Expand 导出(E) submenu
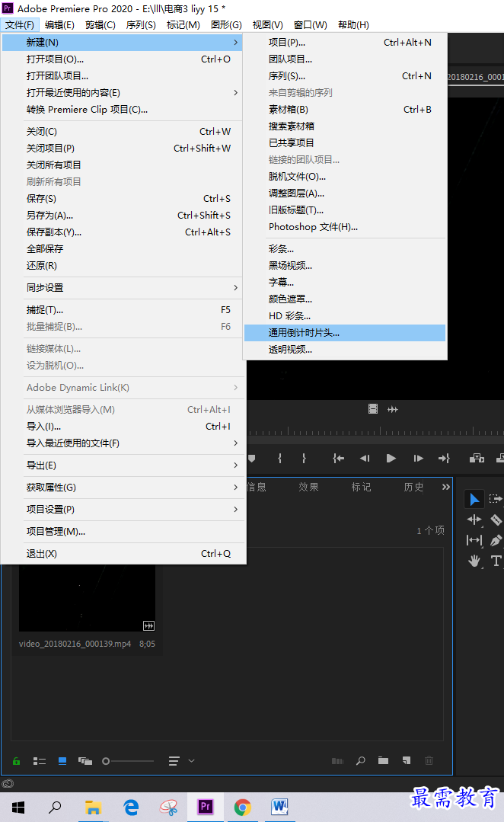The image size is (504, 822). point(122,465)
